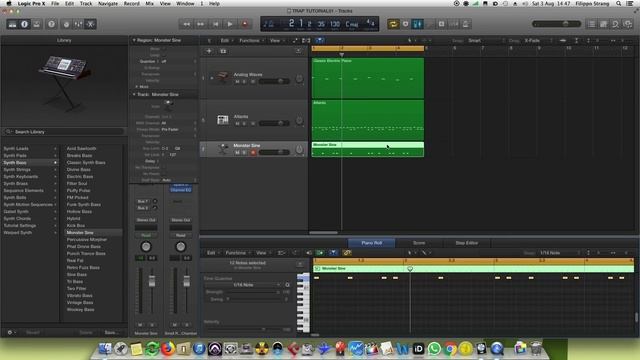The width and height of the screenshot is (640, 360).
Task: Adjust the master volume slider
Action: click(x=556, y=24)
